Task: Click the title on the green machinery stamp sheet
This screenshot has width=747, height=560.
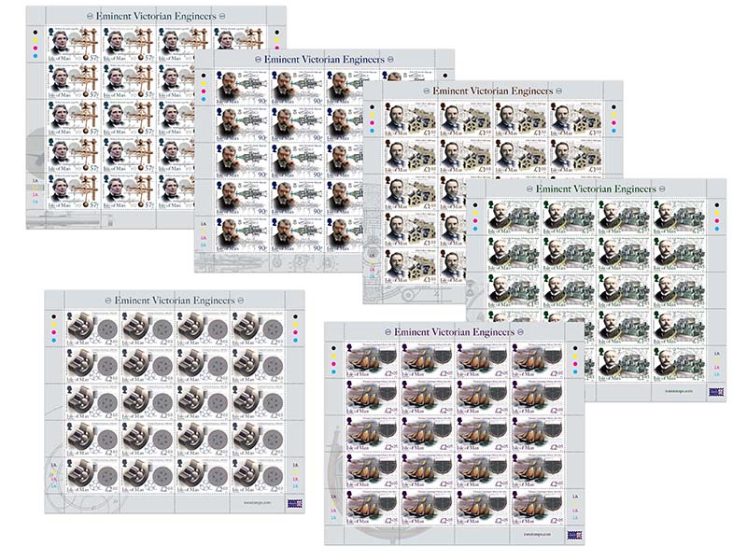Action: pyautogui.click(x=596, y=189)
